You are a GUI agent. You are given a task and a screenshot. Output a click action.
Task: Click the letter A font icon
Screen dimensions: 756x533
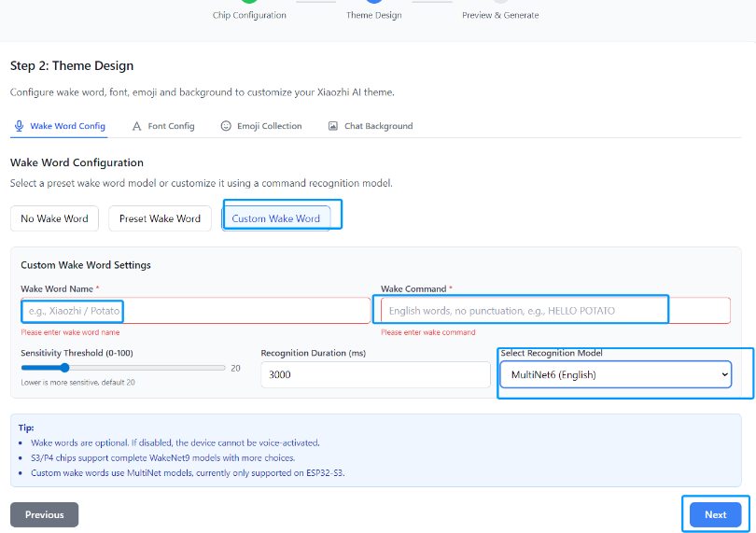click(137, 126)
